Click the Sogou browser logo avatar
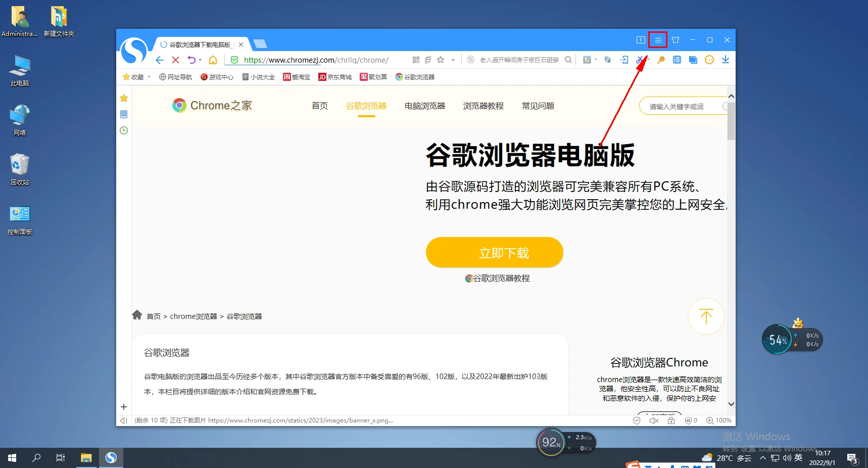 134,51
